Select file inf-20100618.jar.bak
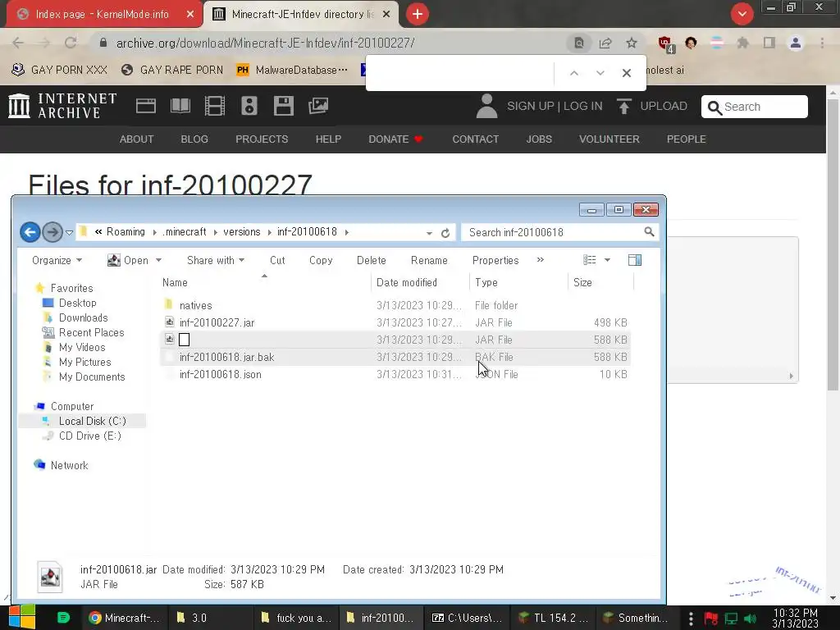 395,357
